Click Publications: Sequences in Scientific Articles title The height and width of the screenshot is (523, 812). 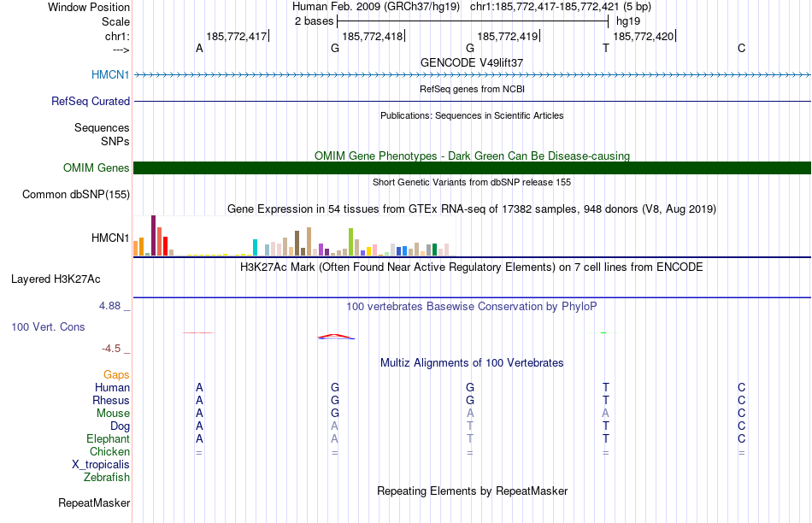(472, 115)
